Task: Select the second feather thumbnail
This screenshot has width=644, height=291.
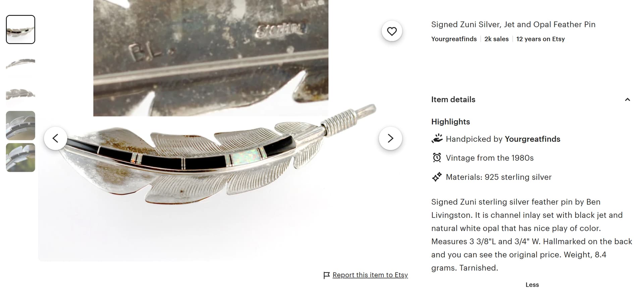Action: 20,62
